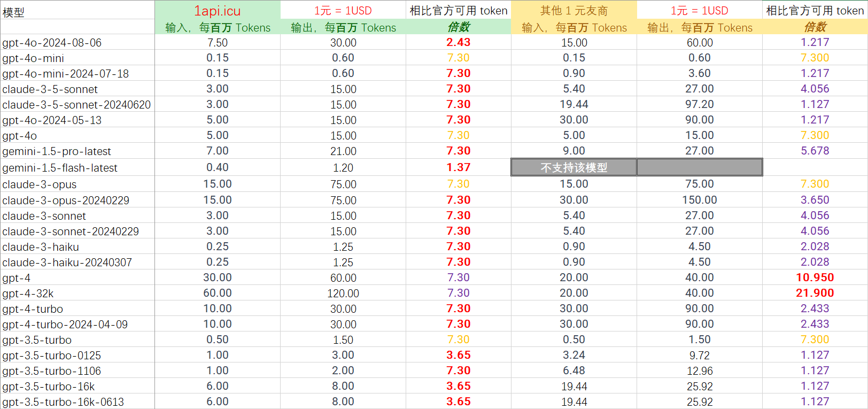
Task: Select the 2.00 output price cell
Action: click(343, 371)
